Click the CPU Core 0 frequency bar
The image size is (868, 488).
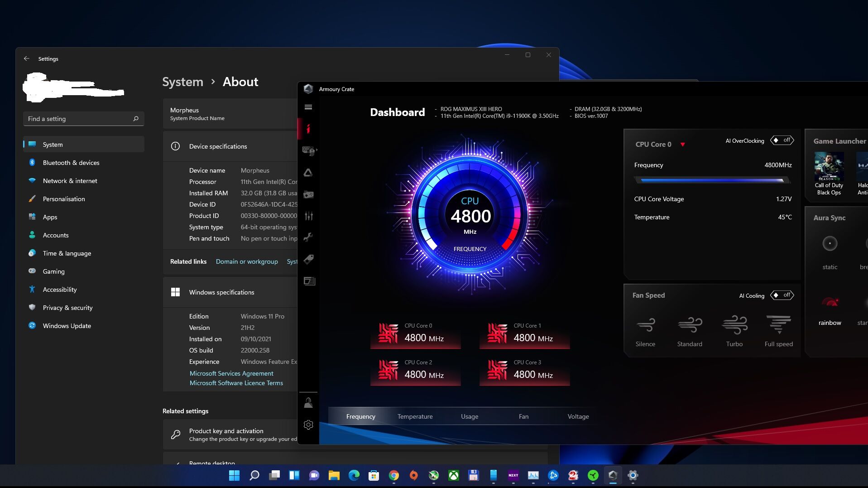point(713,180)
